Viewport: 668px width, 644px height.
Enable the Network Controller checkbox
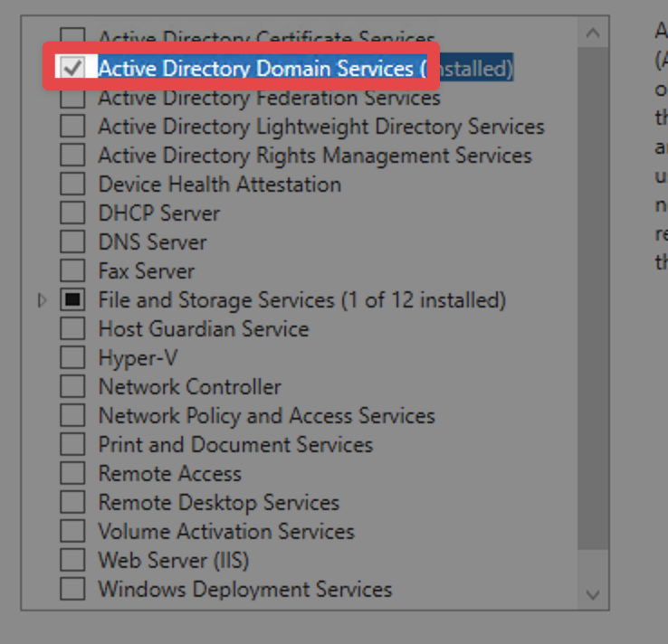(72, 386)
